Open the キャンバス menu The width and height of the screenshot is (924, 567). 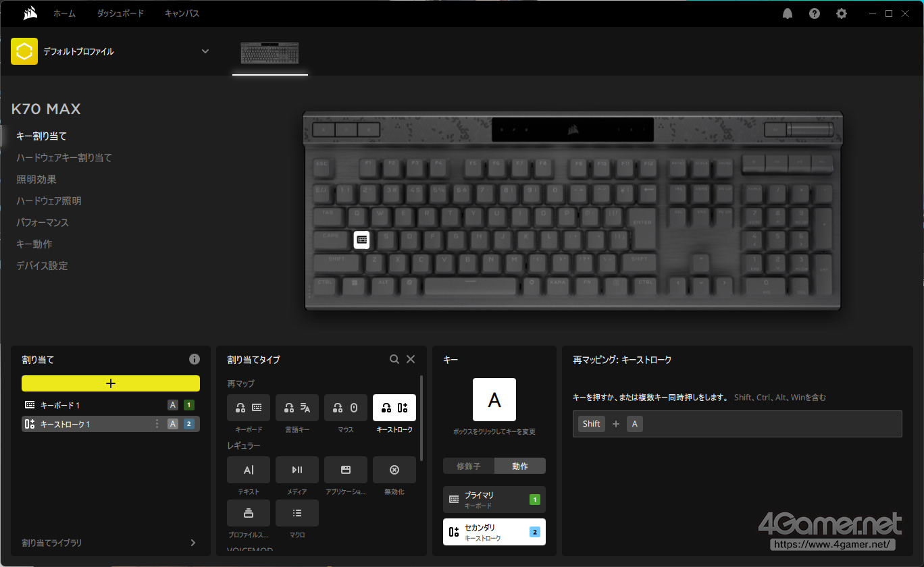point(182,13)
